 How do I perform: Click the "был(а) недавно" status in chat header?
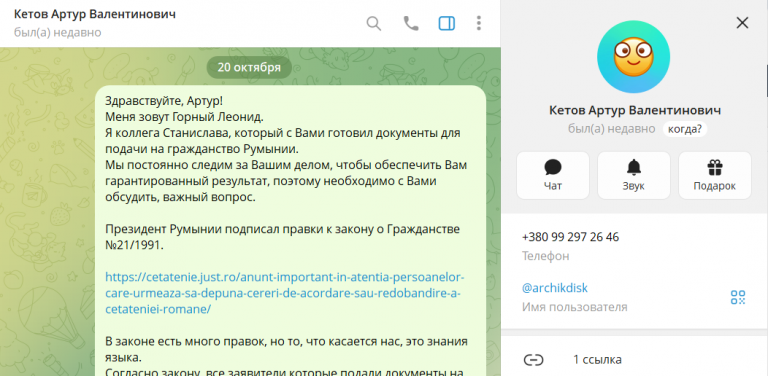58,32
